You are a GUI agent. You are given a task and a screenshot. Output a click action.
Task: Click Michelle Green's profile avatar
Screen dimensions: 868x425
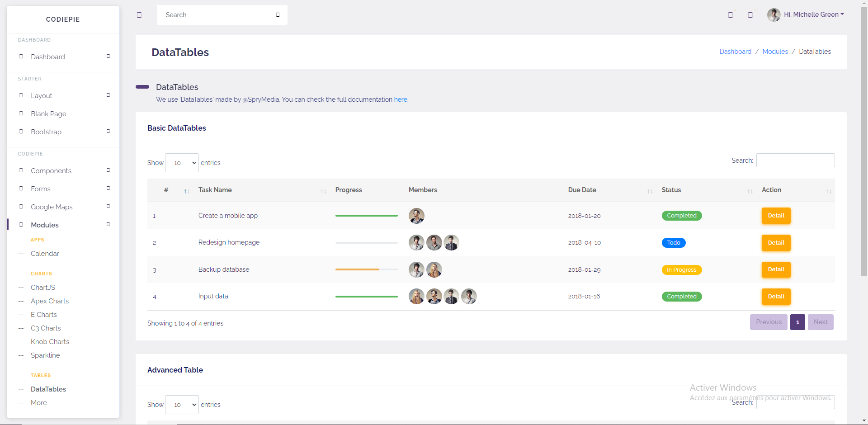[774, 15]
